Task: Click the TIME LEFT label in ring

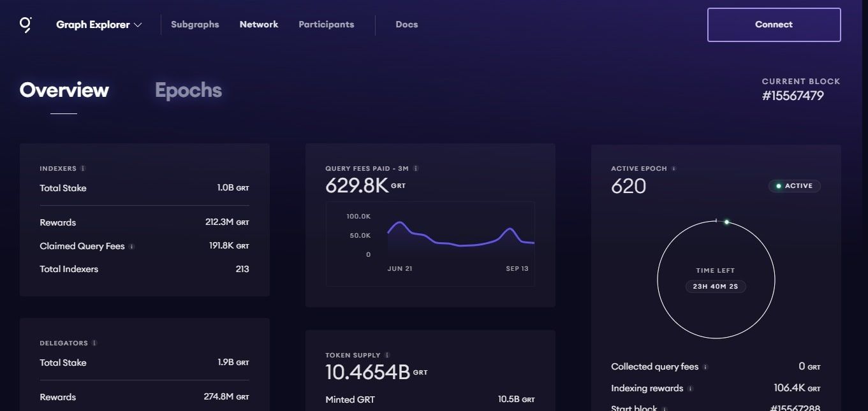Action: click(716, 270)
